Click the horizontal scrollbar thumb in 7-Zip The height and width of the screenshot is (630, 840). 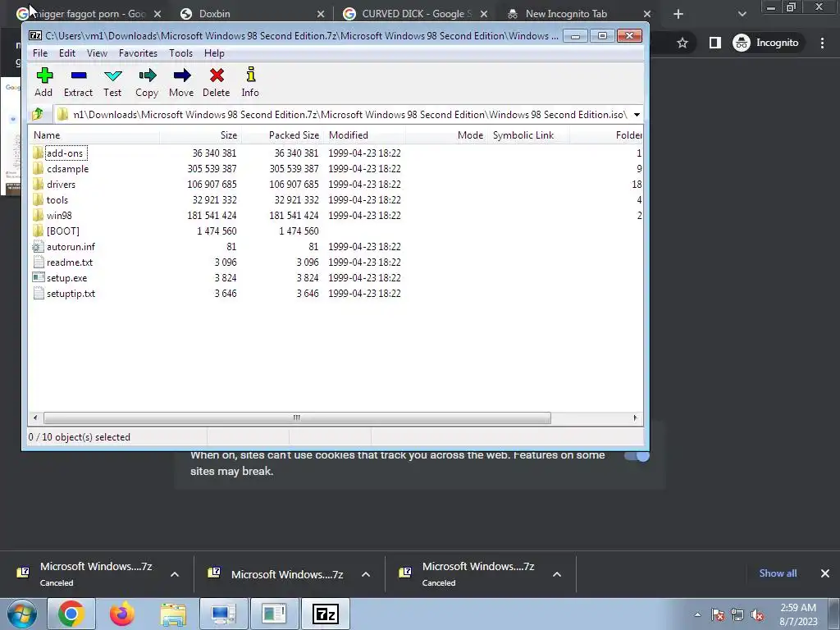pos(297,418)
